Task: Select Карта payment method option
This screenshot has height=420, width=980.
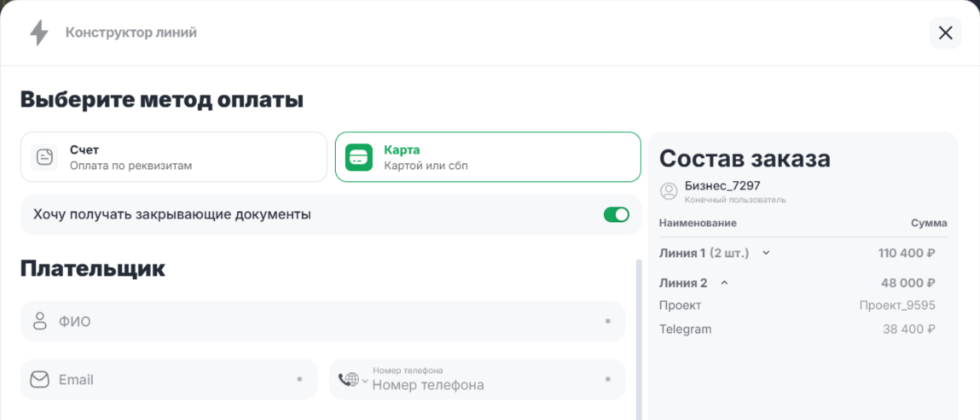Action: click(x=488, y=157)
